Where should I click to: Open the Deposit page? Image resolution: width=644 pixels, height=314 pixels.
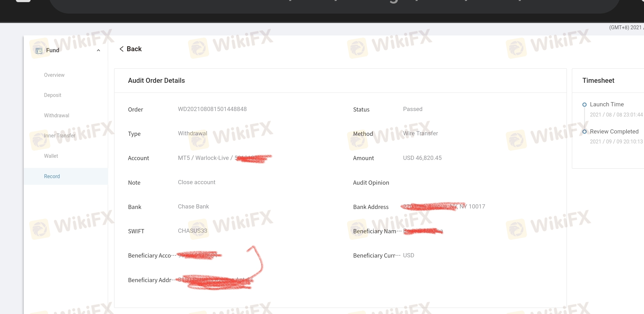pyautogui.click(x=52, y=95)
